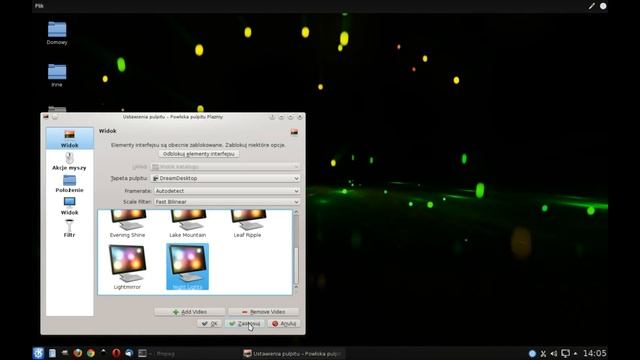The image size is (640, 360).
Task: Open KDE application launcher menu
Action: [38, 353]
